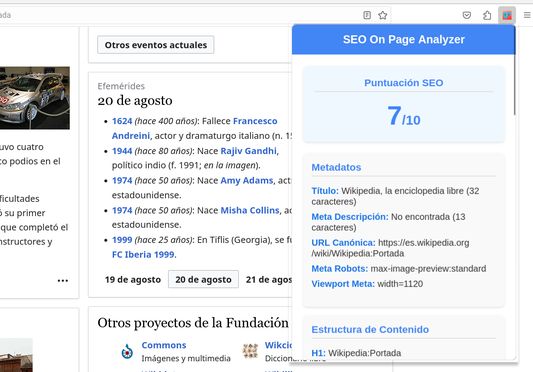Open the Francesco Andreini link
This screenshot has height=372, width=533.
click(x=194, y=128)
